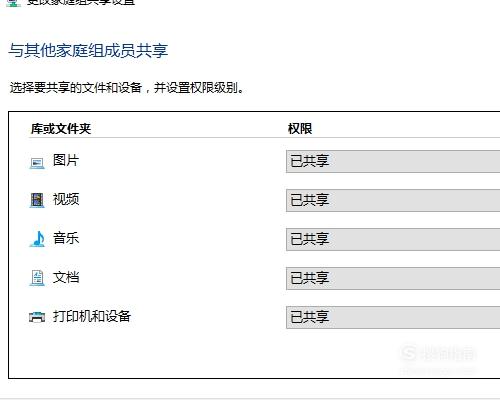Click the HomeGroup icon in title bar

click(x=13, y=3)
